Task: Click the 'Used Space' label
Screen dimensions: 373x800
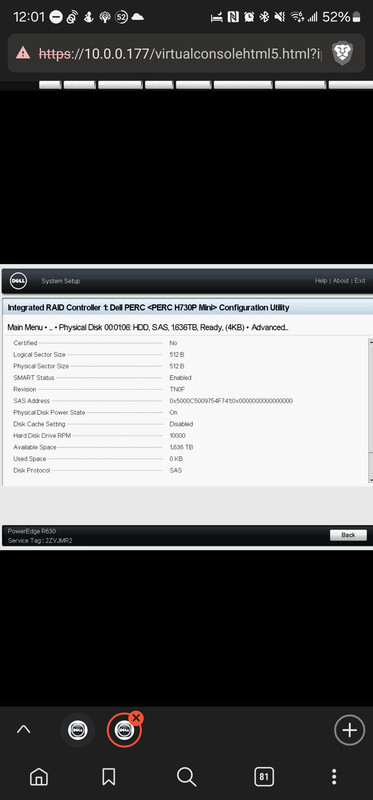Action: click(x=30, y=459)
